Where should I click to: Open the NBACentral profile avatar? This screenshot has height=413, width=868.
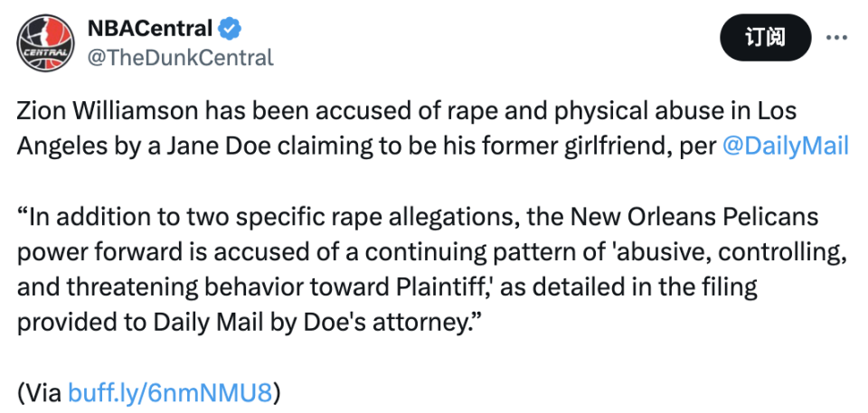coord(45,42)
